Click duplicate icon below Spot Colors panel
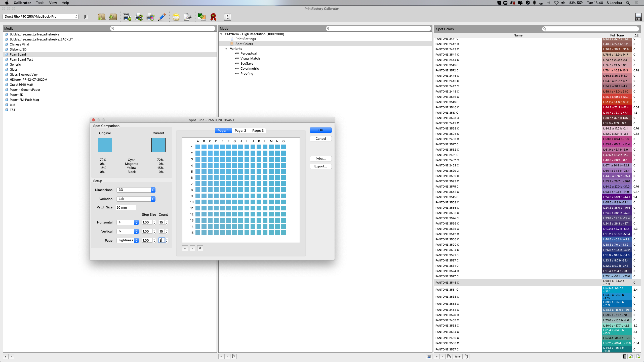Viewport: 644px width, 362px height. pos(449,356)
